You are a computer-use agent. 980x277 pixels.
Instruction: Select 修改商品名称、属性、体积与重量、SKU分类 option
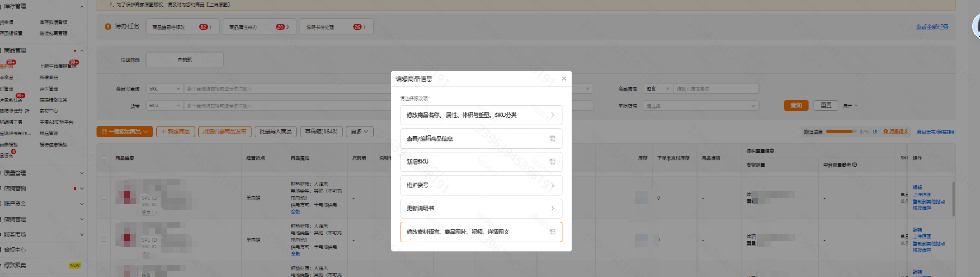click(481, 115)
